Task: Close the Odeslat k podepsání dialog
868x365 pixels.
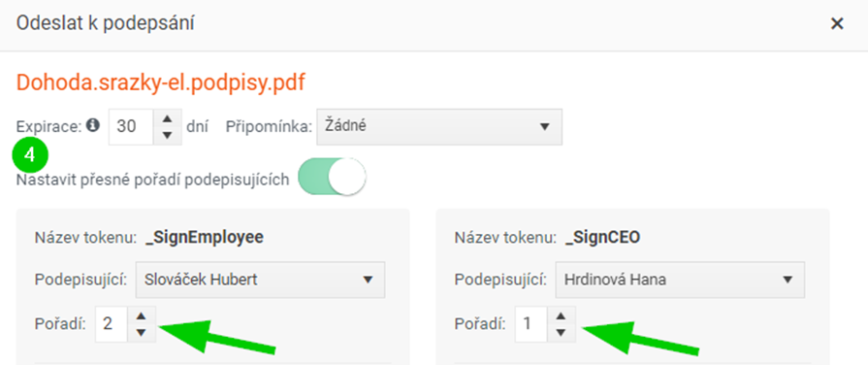Action: [837, 24]
